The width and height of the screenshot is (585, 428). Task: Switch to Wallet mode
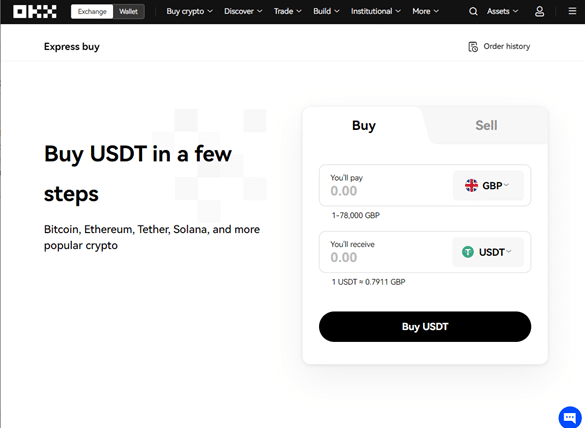[x=128, y=12]
